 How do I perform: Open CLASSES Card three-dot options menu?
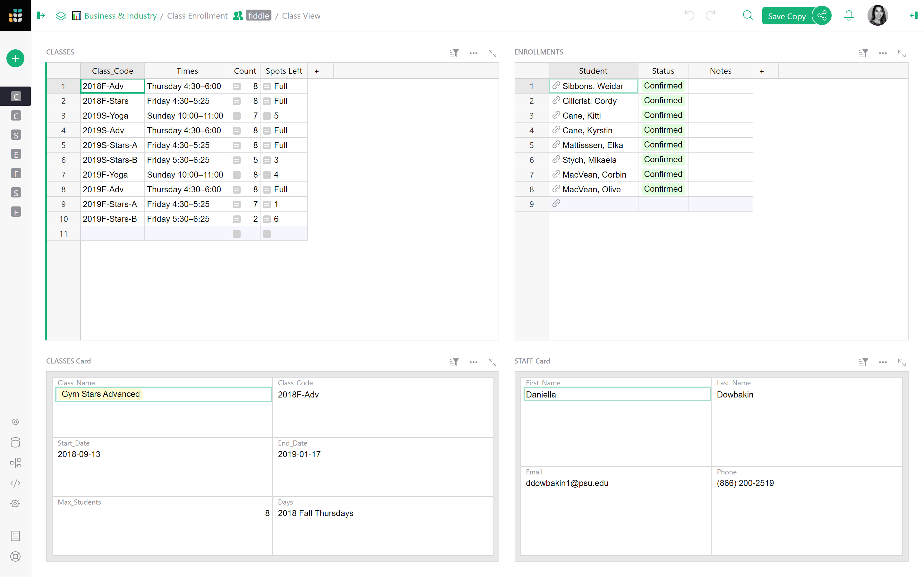click(473, 362)
